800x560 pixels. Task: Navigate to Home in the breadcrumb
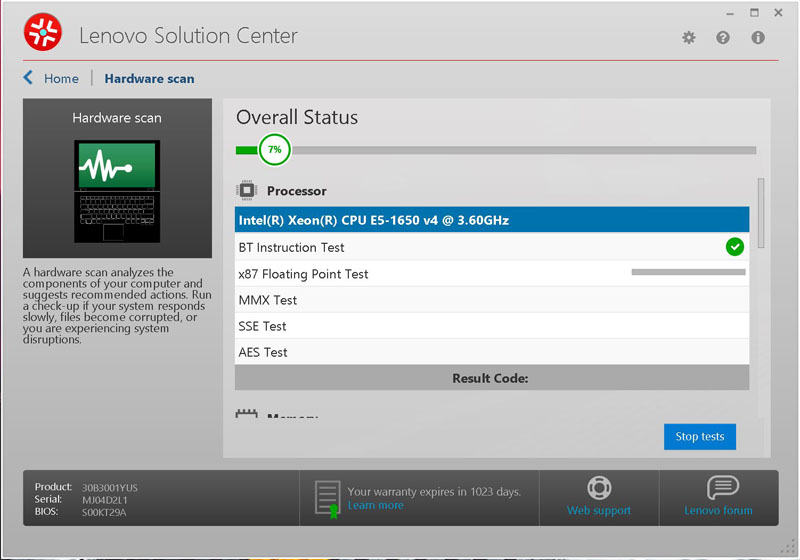point(61,79)
